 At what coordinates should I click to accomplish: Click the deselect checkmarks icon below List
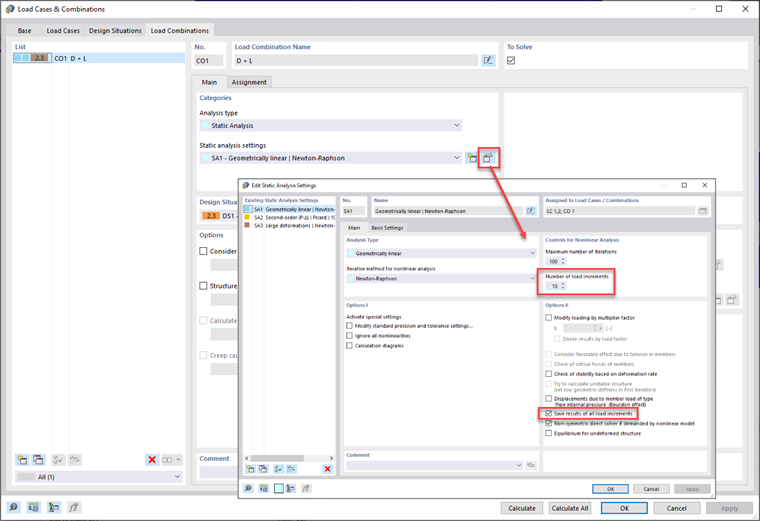[x=75, y=459]
